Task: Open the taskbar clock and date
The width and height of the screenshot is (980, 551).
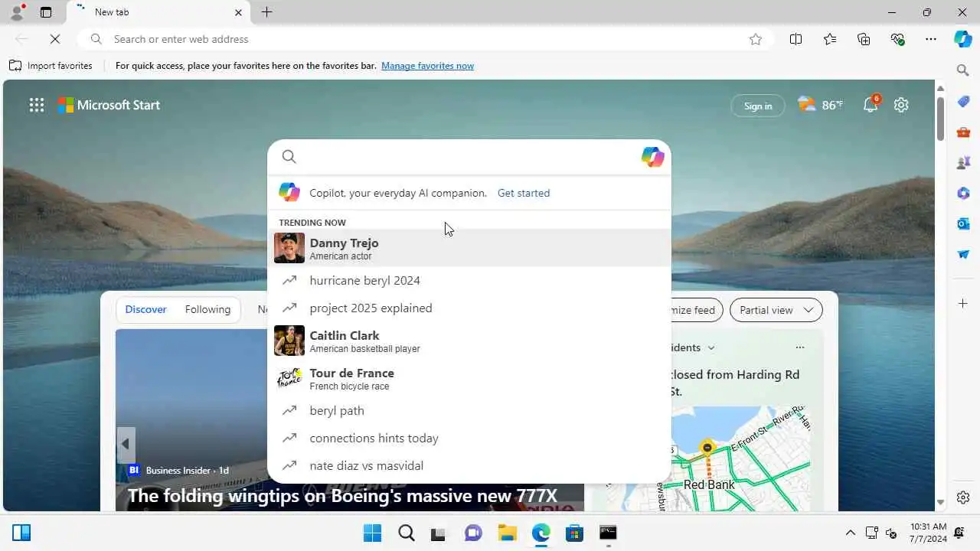Action: [928, 533]
